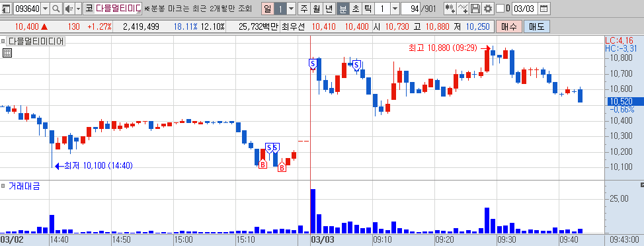
Task: Click the 18.11% value
Action: click(x=185, y=27)
